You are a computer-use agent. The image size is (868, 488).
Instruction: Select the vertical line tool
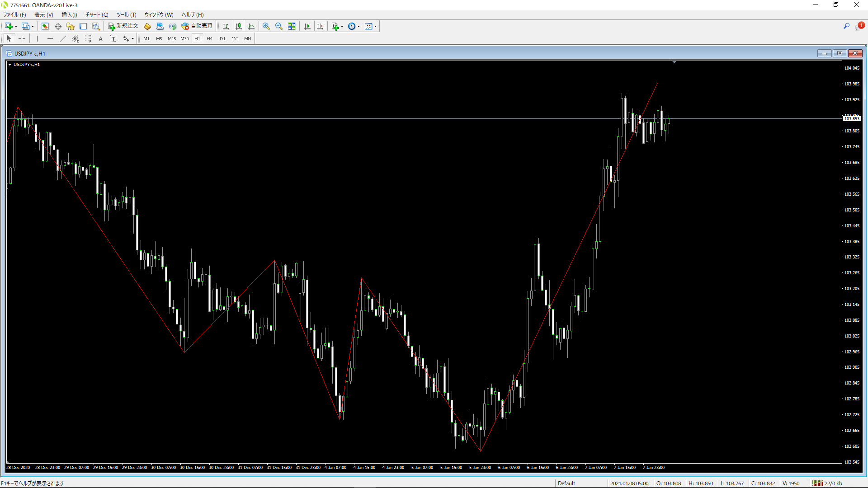(x=37, y=38)
